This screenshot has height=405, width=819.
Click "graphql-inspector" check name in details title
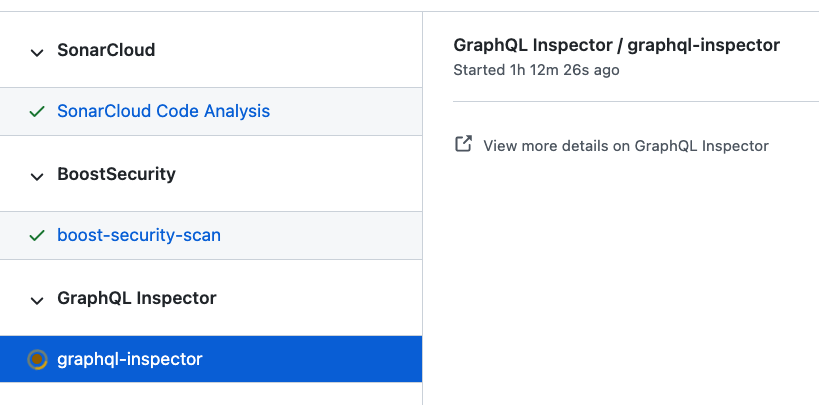pyautogui.click(x=704, y=45)
